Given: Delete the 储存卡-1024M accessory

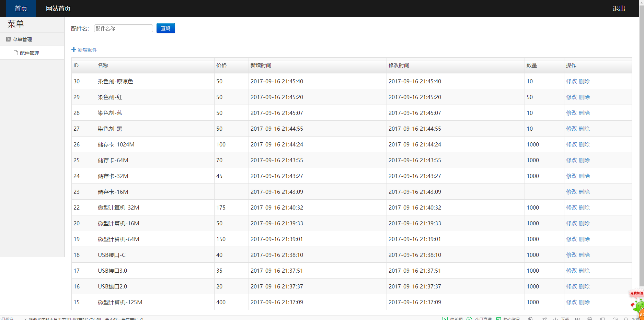Looking at the screenshot, I should 584,144.
